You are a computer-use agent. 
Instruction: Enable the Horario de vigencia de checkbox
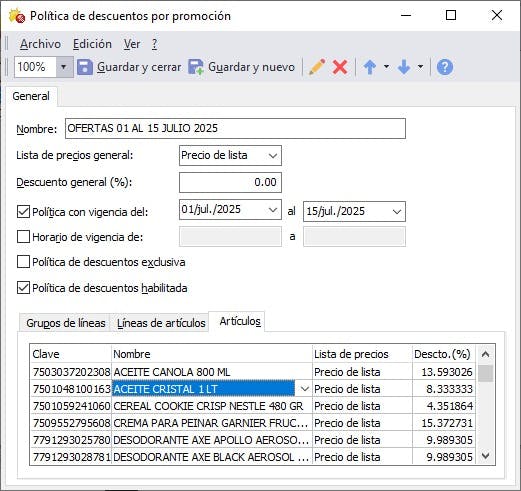pos(23,237)
